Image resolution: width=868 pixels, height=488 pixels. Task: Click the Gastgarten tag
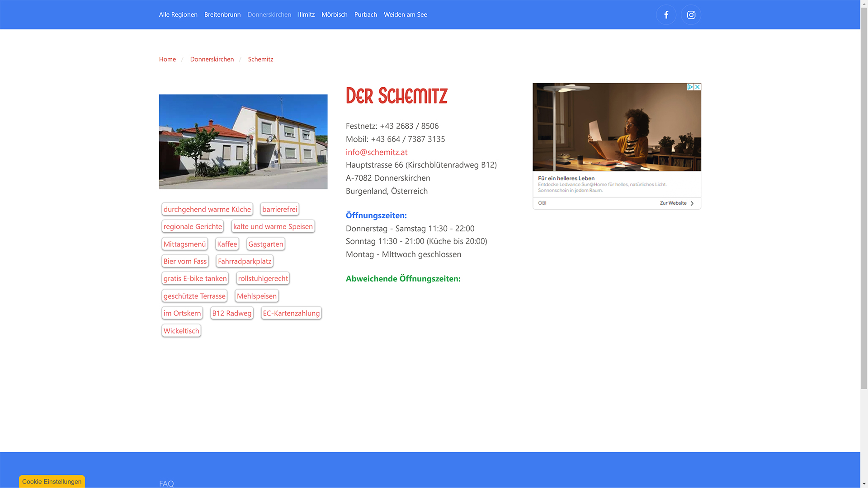click(265, 244)
